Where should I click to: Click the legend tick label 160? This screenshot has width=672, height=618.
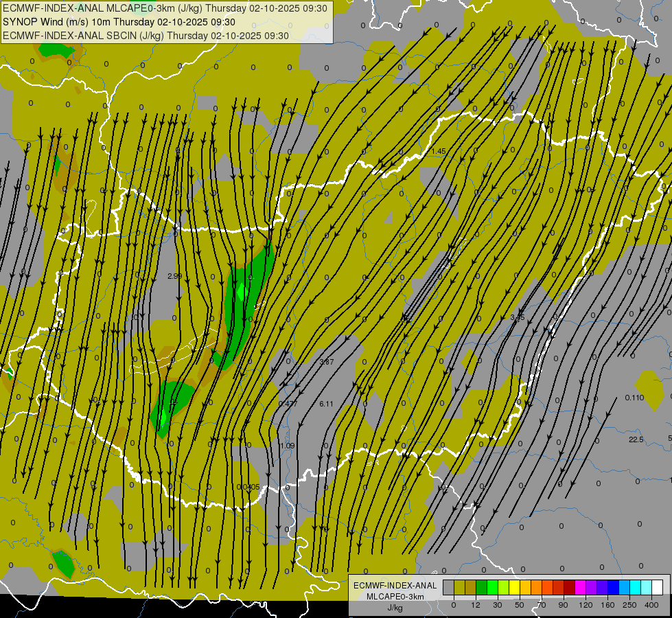pos(607,605)
